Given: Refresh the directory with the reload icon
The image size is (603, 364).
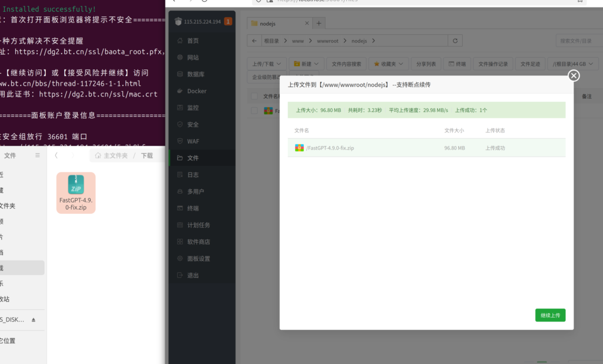Looking at the screenshot, I should 455,41.
